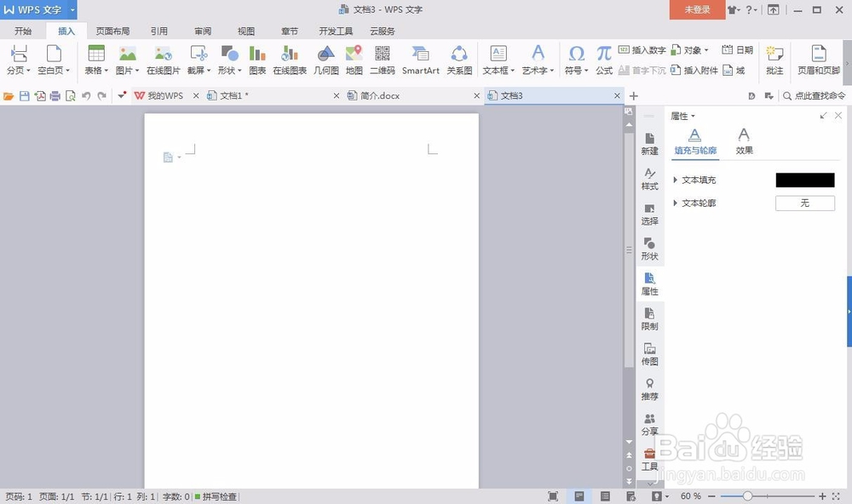Screen dimensions: 852x504
Task: Insert 日期 date
Action: coord(737,50)
